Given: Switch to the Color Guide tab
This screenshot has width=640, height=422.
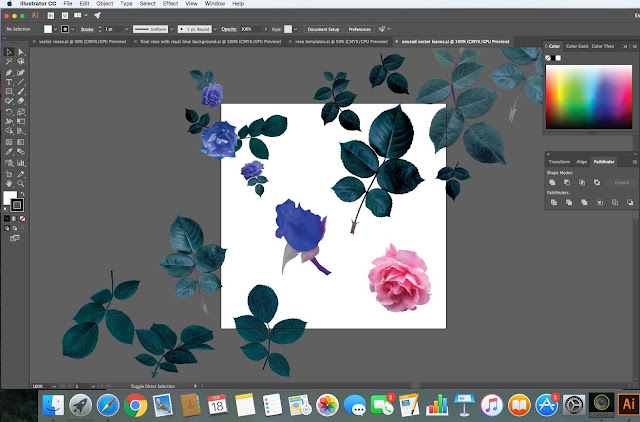Looking at the screenshot, I should coord(577,46).
